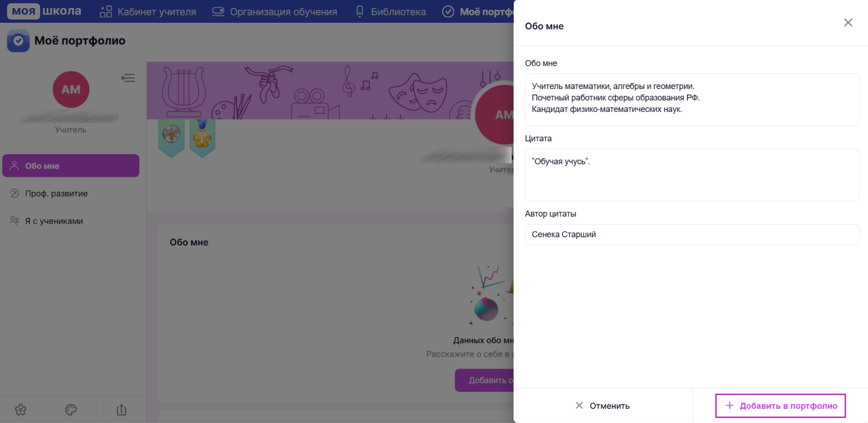
Task: Click the Автор цитаты input field
Action: [x=692, y=235]
